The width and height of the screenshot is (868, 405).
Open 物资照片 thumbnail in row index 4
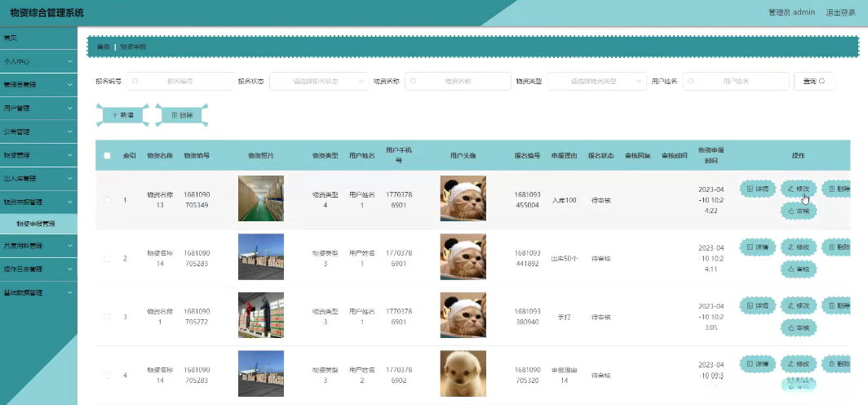[x=261, y=373]
